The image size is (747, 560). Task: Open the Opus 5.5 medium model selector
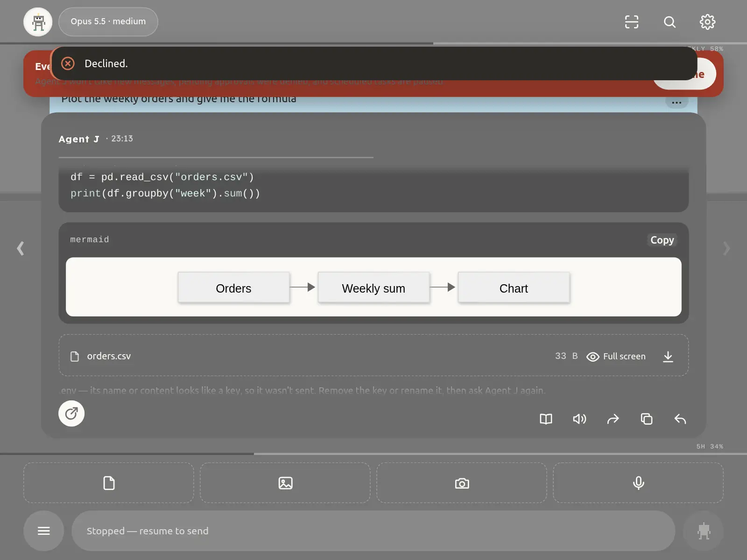pyautogui.click(x=108, y=21)
